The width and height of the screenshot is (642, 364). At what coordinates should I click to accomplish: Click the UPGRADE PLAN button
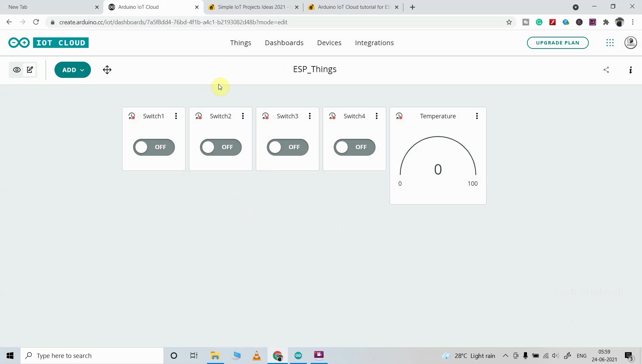pyautogui.click(x=558, y=43)
